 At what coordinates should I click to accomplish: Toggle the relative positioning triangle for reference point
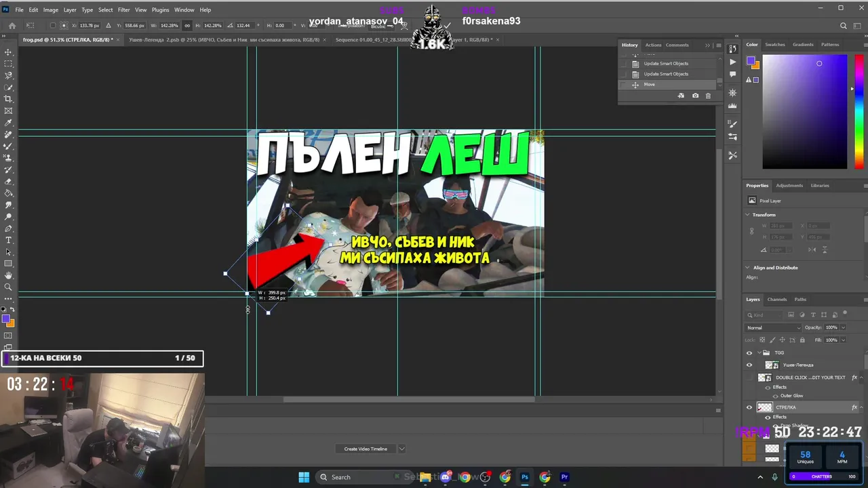[x=108, y=26]
